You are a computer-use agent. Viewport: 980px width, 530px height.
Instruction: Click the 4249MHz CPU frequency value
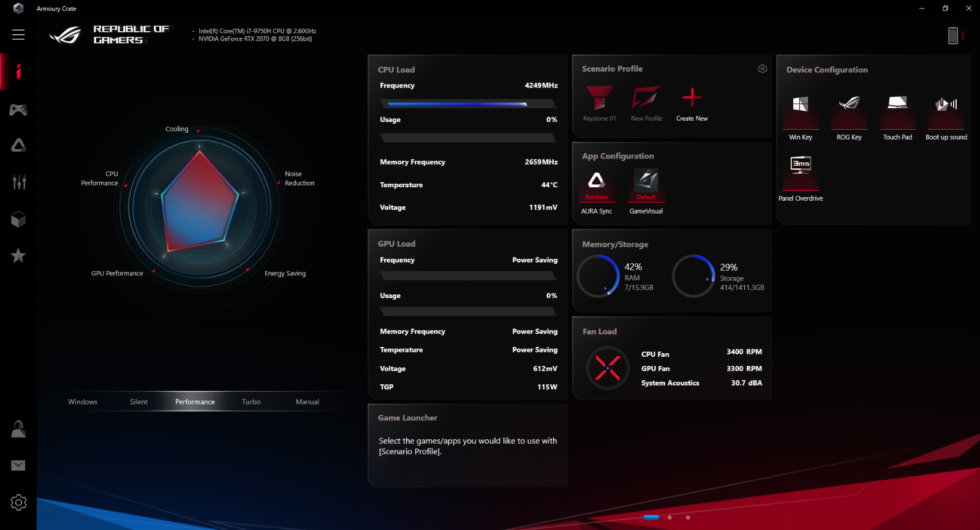pos(541,86)
